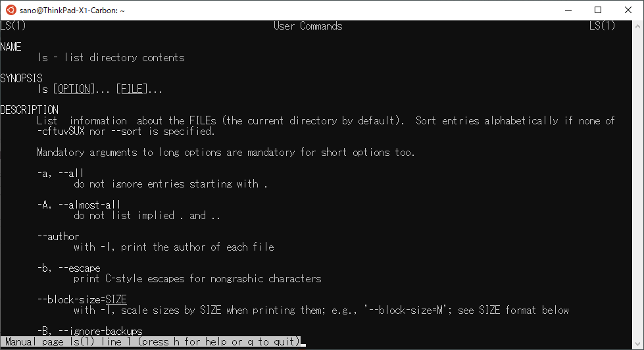This screenshot has width=644, height=350.
Task: Click the scrollbar up arrow
Action: 637,26
